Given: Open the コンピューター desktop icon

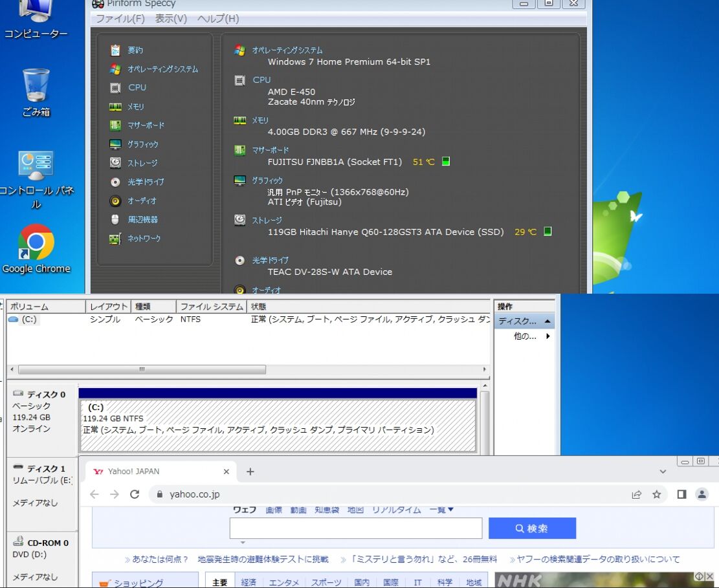Looking at the screenshot, I should [36, 19].
